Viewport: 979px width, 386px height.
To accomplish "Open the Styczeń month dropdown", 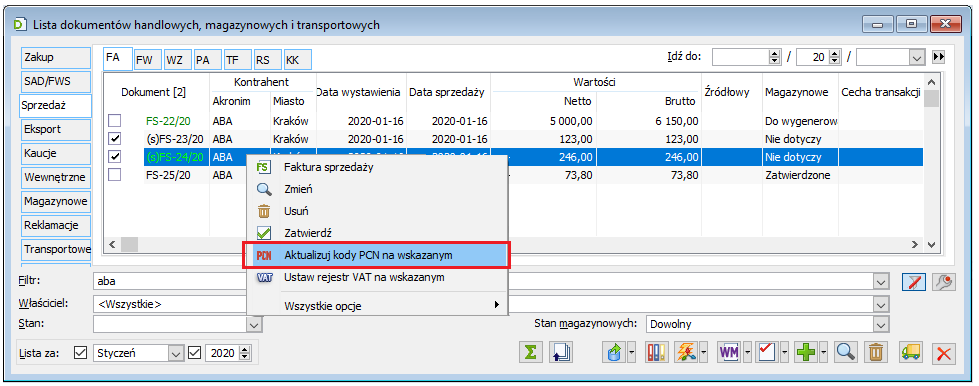I will click(175, 353).
